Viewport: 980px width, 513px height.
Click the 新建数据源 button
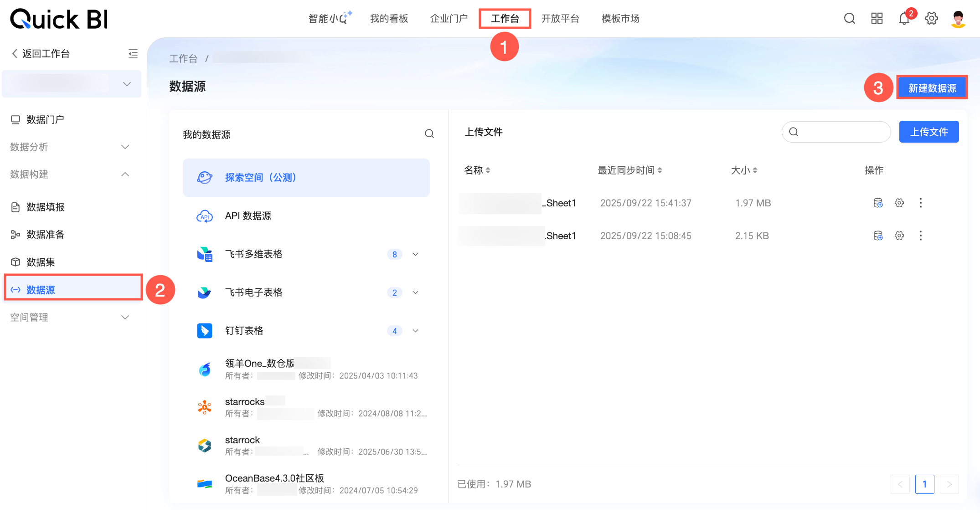tap(932, 88)
